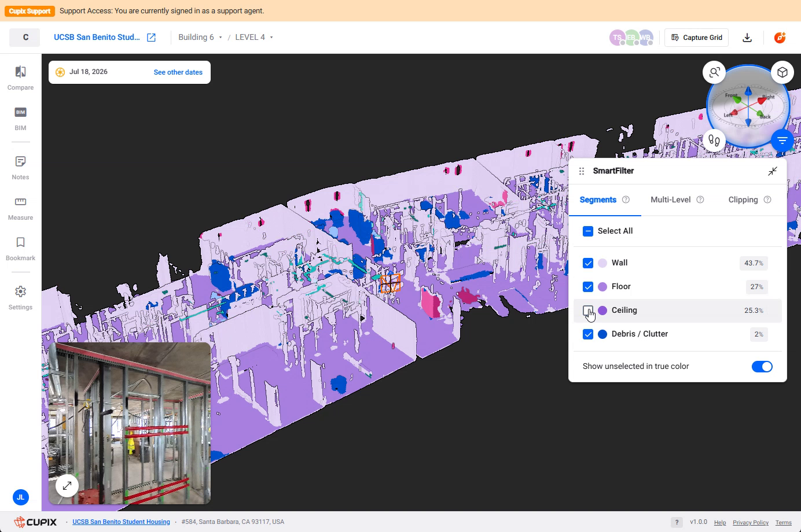This screenshot has width=801, height=532.
Task: Click the Debris / Clutter 2% value
Action: coord(759,334)
